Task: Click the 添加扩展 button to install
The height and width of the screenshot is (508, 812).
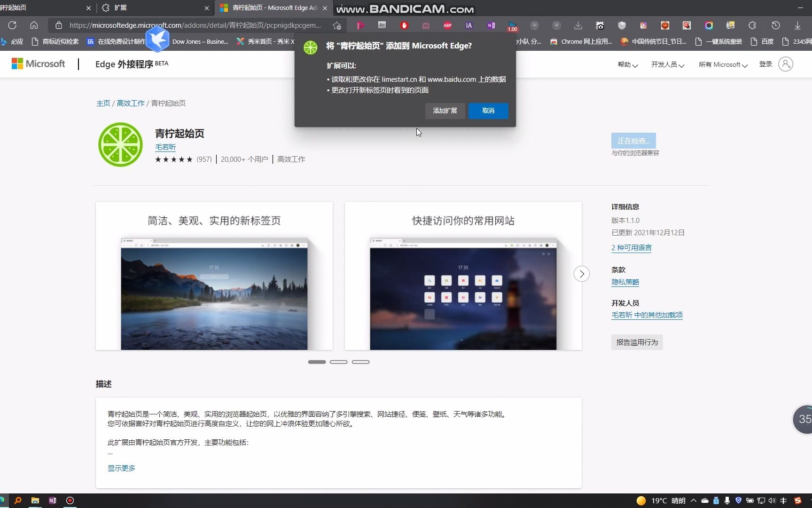Action: coord(445,111)
